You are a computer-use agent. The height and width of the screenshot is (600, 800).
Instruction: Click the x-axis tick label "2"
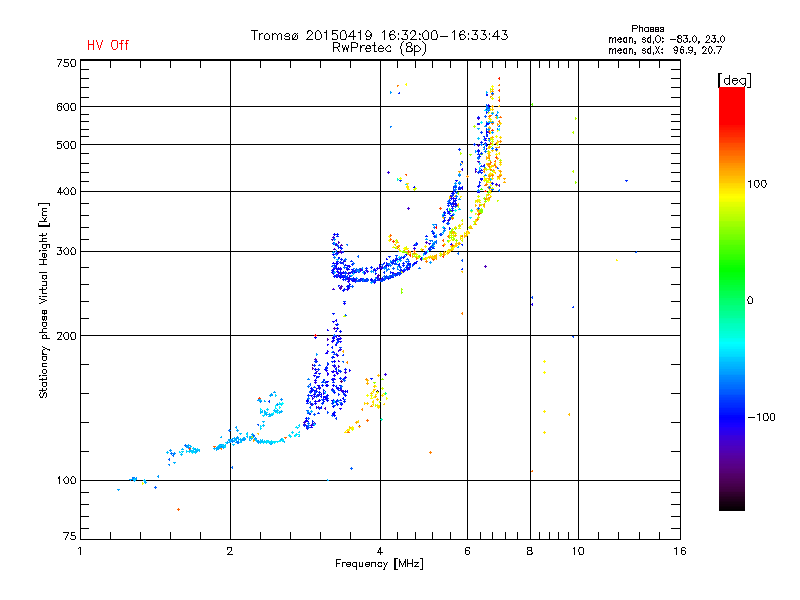tap(230, 551)
